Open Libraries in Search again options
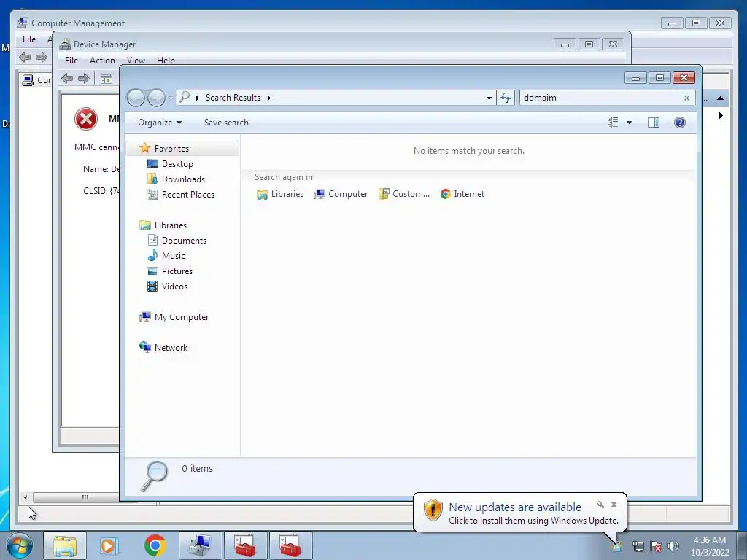The image size is (747, 560). click(x=280, y=194)
